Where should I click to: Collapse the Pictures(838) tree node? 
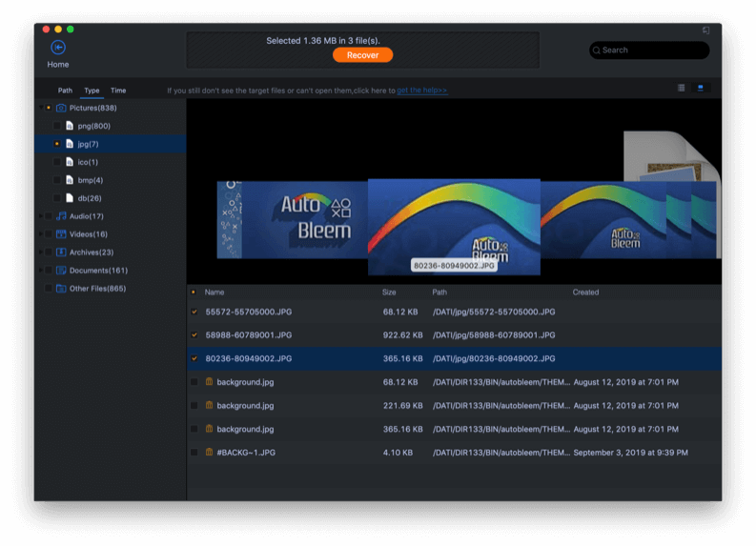41,108
